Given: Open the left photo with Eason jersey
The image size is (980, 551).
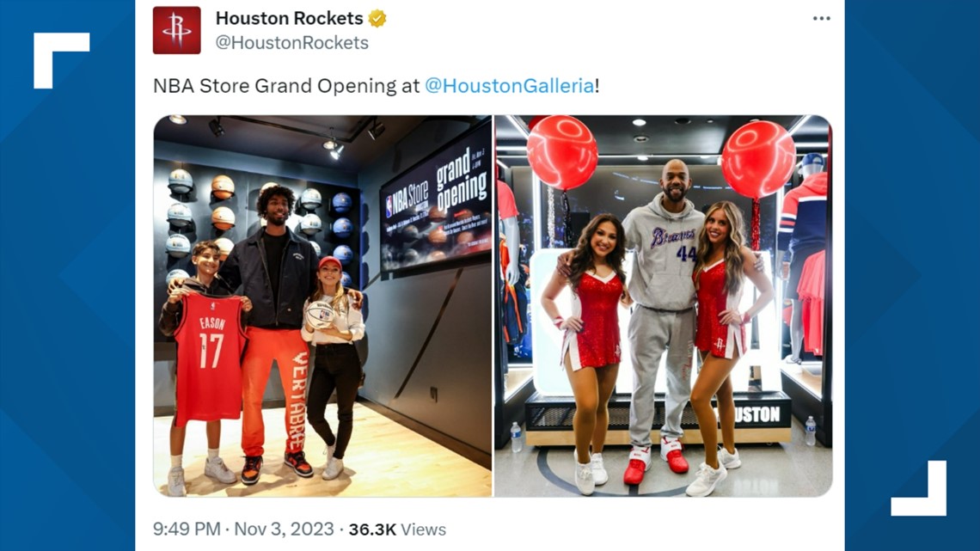Looking at the screenshot, I should (322, 306).
